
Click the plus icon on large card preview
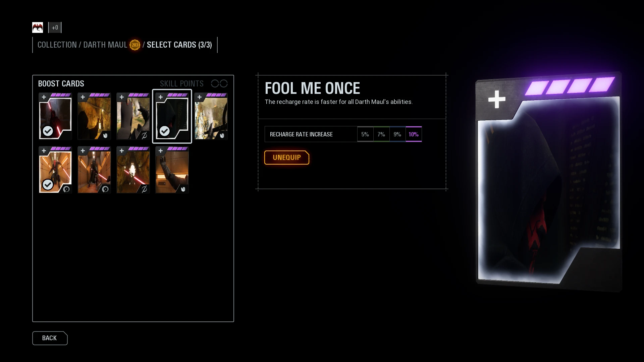click(x=497, y=99)
